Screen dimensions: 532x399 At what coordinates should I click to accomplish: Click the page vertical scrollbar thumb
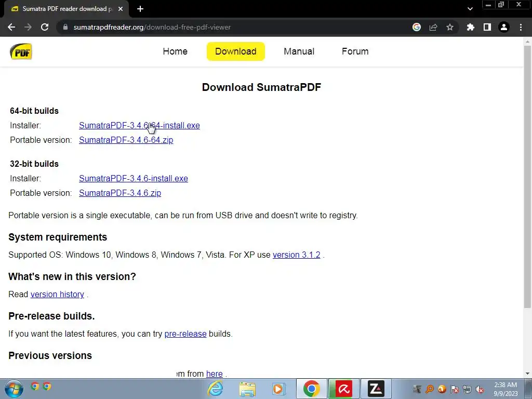(x=527, y=177)
